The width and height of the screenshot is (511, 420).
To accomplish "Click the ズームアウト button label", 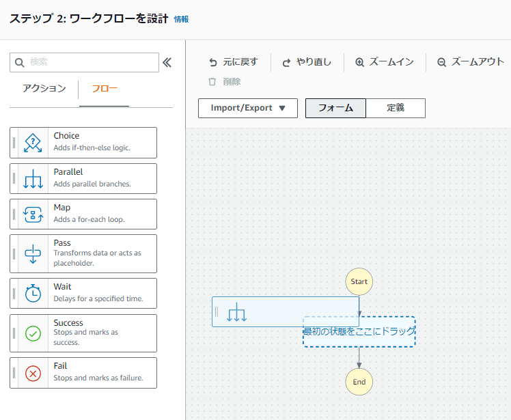I will (x=478, y=62).
